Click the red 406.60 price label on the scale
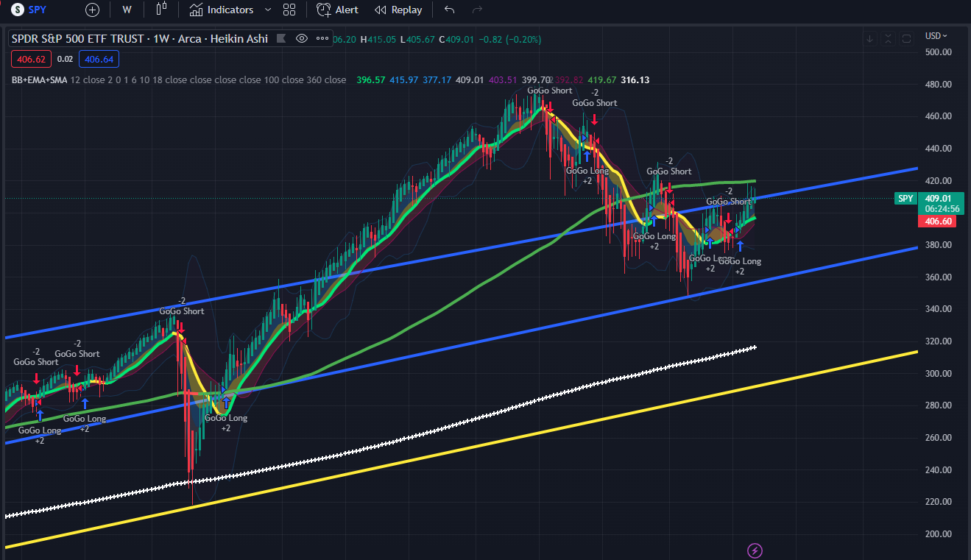This screenshot has height=560, width=971. tap(937, 221)
